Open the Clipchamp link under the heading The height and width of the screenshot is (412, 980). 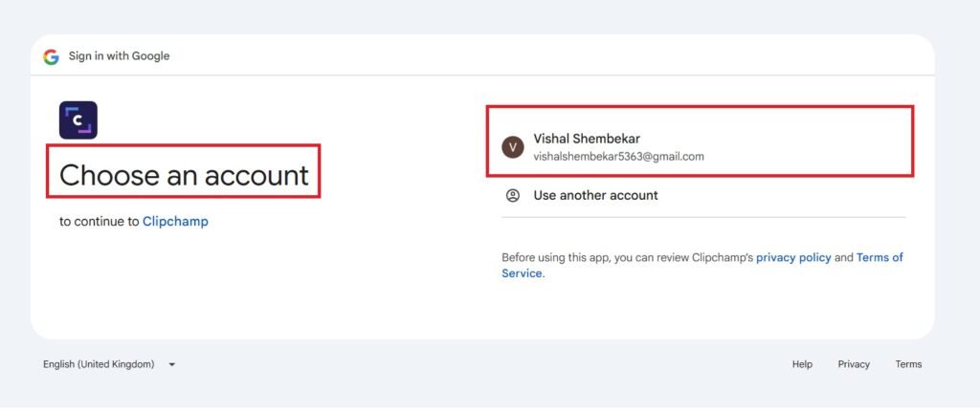[x=175, y=222]
